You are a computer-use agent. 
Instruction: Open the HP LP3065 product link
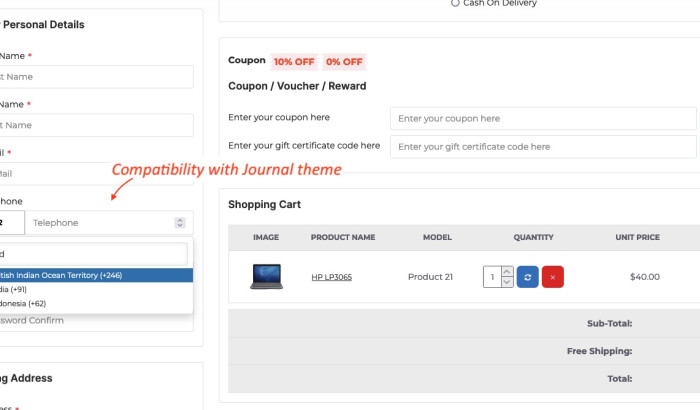[x=332, y=277]
